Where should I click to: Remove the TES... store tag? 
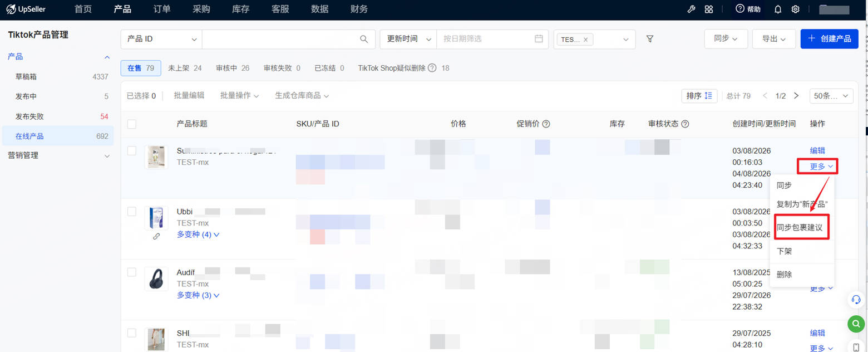pyautogui.click(x=585, y=40)
